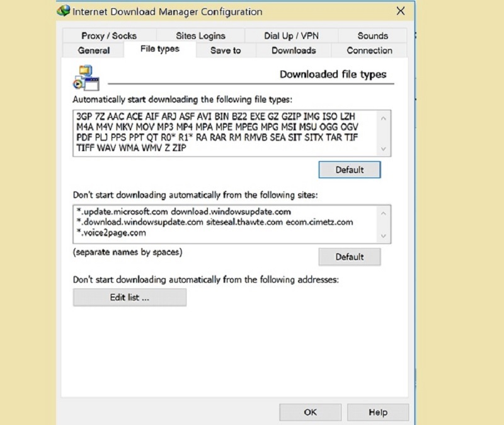Select the File types tab
The height and width of the screenshot is (425, 504).
click(x=160, y=49)
